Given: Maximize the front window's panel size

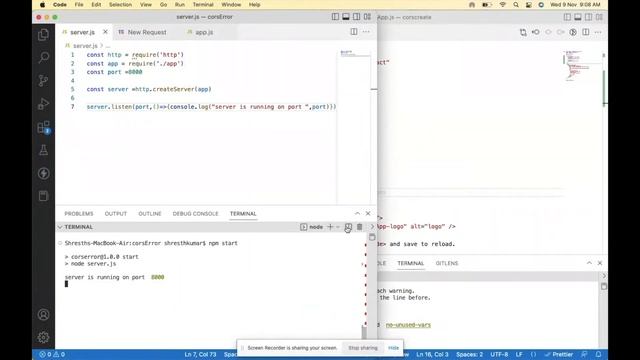Looking at the screenshot, I should [357, 213].
